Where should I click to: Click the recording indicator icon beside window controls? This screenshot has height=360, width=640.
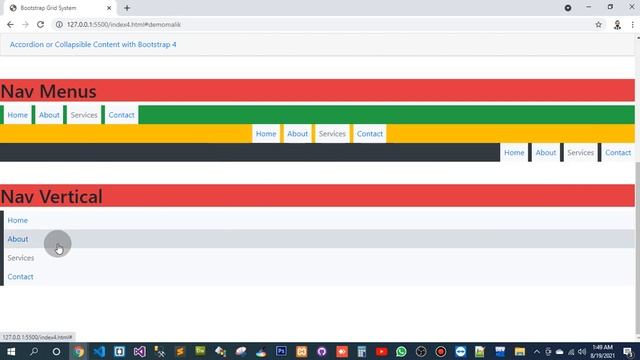568,8
